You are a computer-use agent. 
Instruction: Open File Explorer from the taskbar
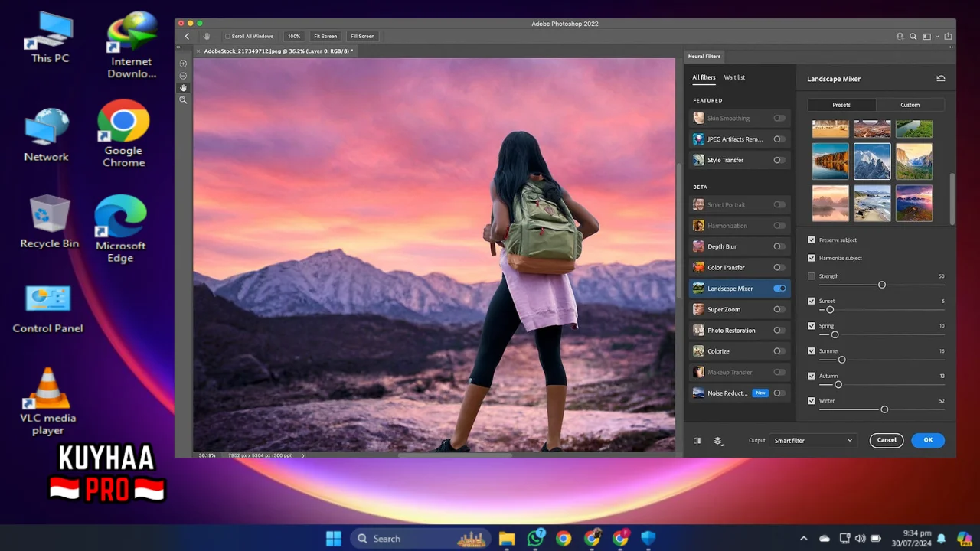pos(507,539)
